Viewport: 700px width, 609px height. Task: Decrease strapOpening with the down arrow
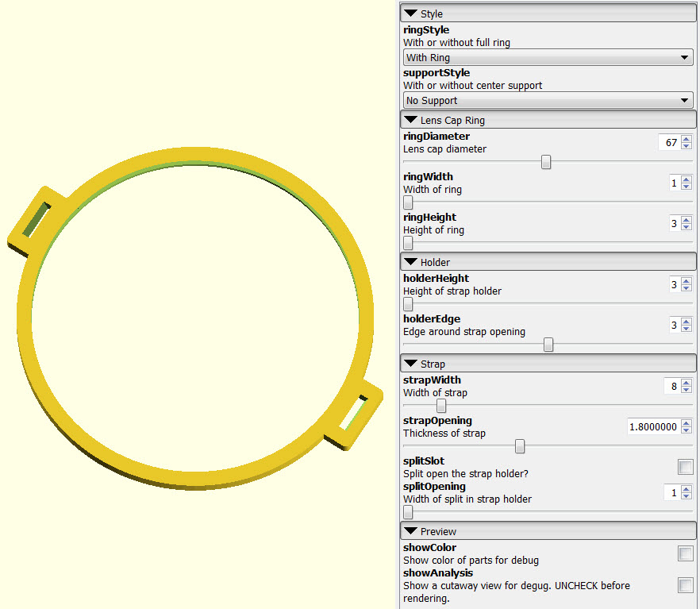(x=687, y=430)
